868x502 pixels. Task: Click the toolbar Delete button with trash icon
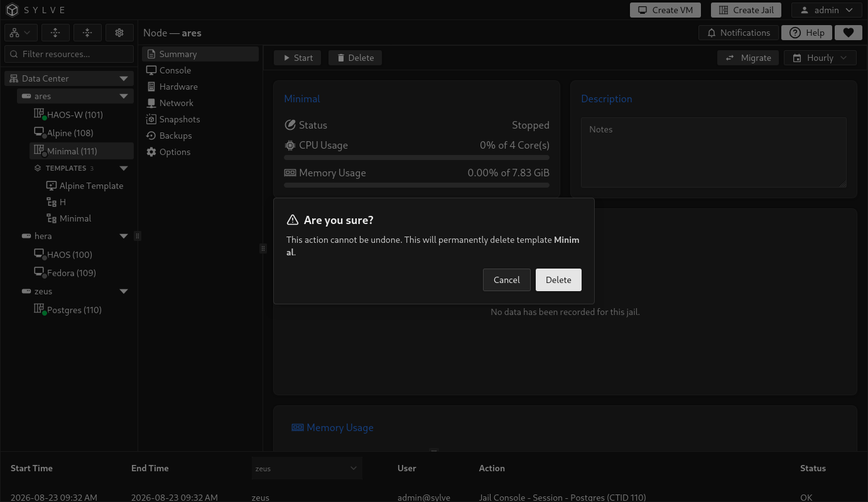click(x=355, y=58)
